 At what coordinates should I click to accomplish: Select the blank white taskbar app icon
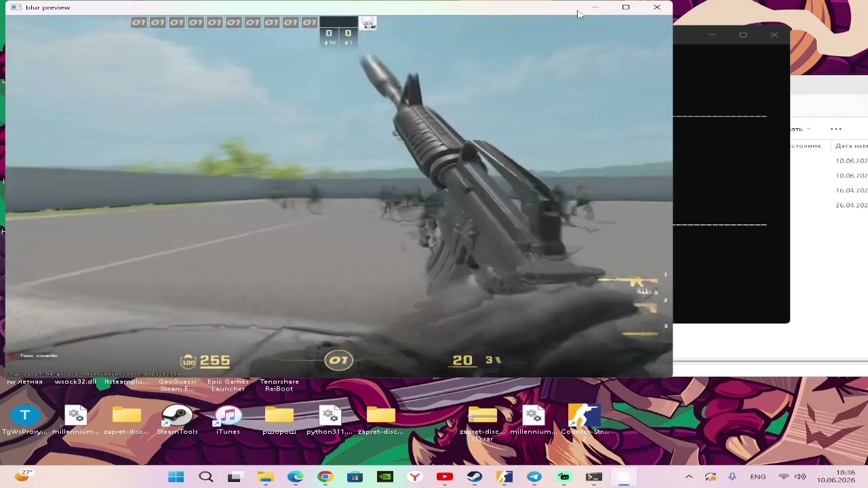[624, 477]
